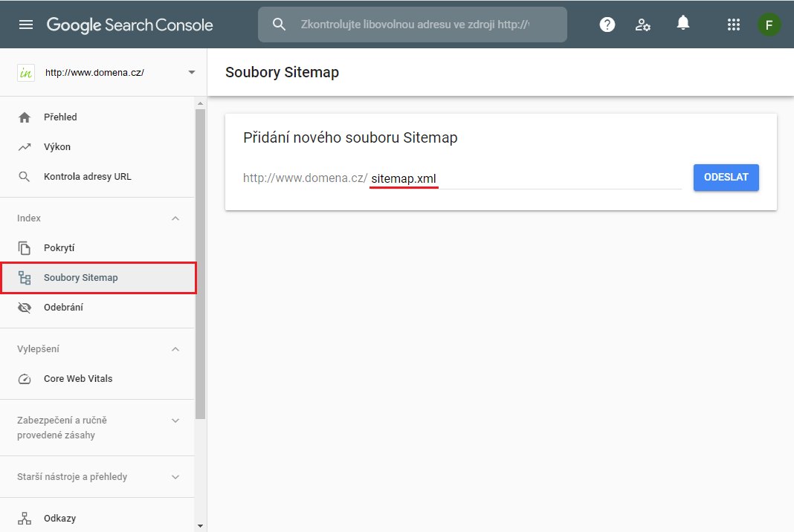This screenshot has width=794, height=532.
Task: Select Soubory Sitemap in sidebar
Action: [80, 278]
